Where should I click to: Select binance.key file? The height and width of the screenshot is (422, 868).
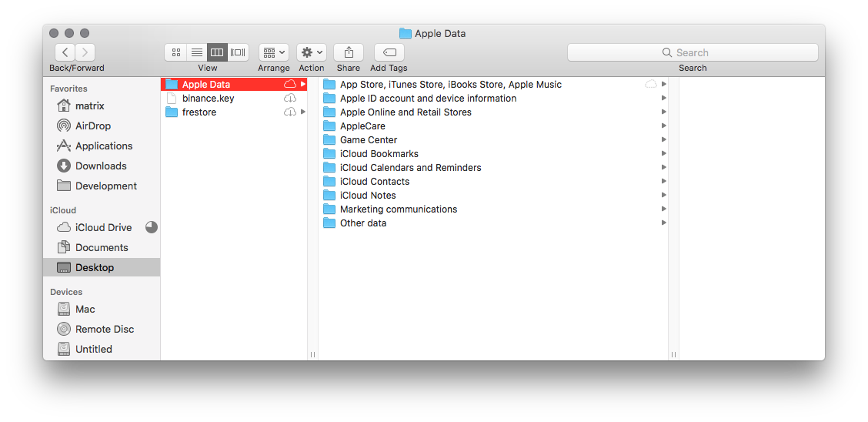(x=234, y=98)
